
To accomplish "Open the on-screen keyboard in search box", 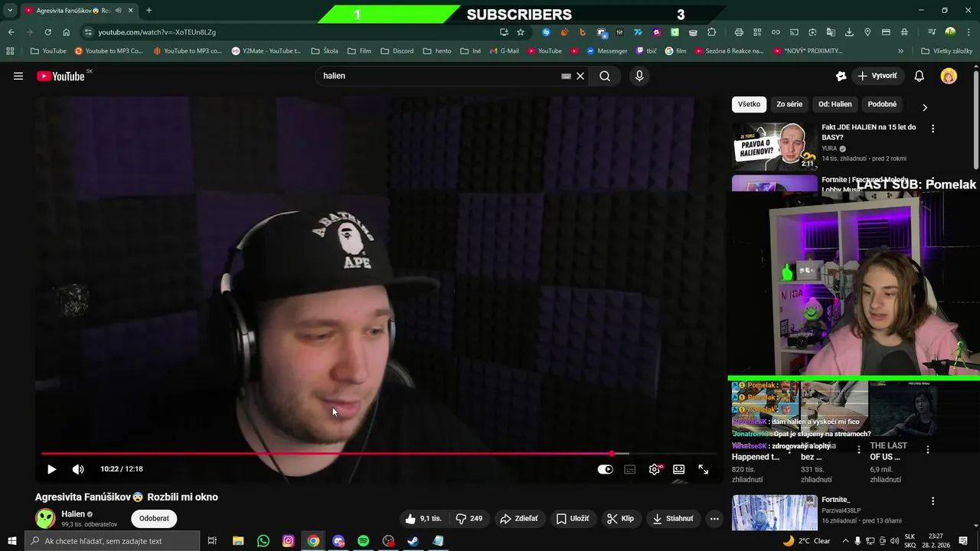I will pyautogui.click(x=566, y=76).
